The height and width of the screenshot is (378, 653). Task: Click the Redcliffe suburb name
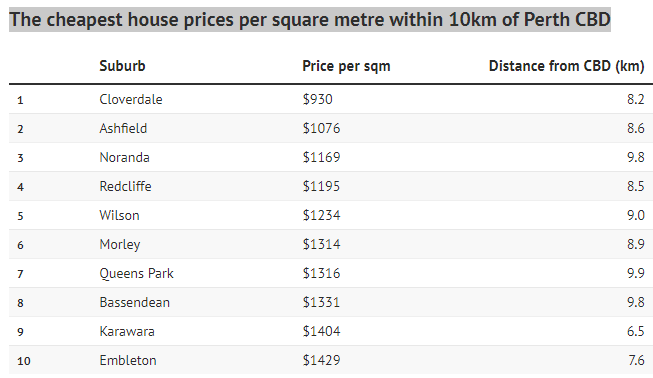coord(125,186)
